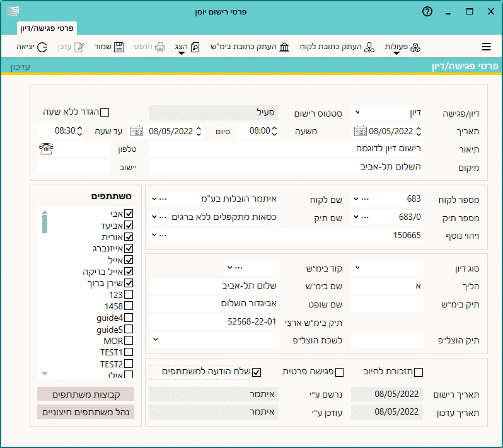Adjust the משעה start time spinner
503x448 pixels.
coord(274,131)
